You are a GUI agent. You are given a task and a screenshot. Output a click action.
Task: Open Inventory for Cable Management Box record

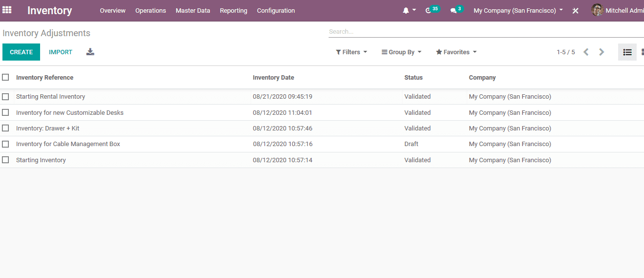[68, 144]
